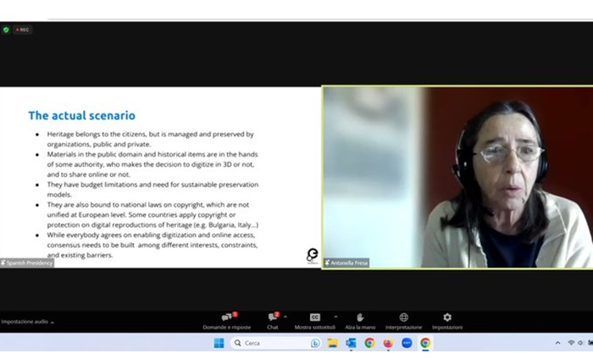Click the REC recording indicator

(x=22, y=30)
